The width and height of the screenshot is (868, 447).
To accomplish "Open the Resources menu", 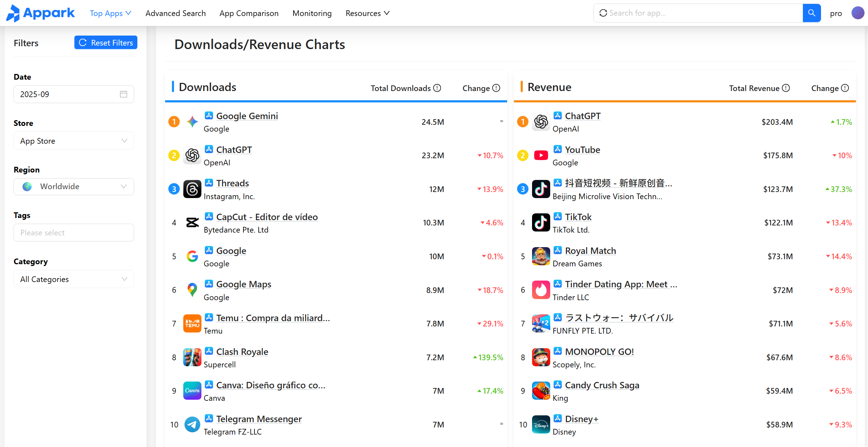I will coord(367,13).
